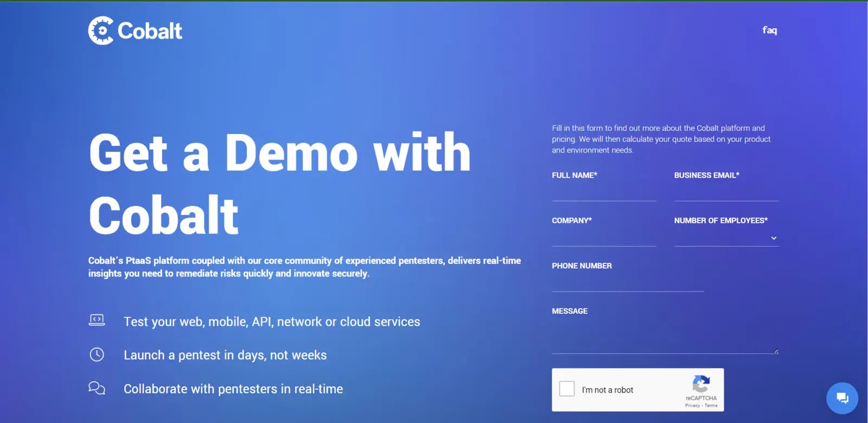Click the reCAPTCHA logo icon

click(701, 384)
